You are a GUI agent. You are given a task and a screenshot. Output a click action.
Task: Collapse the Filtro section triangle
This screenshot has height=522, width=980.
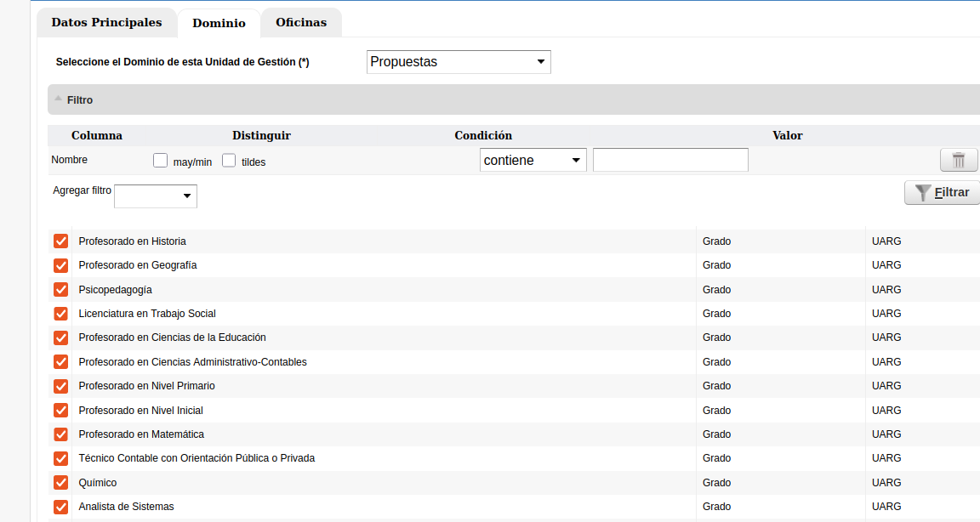[x=58, y=99]
